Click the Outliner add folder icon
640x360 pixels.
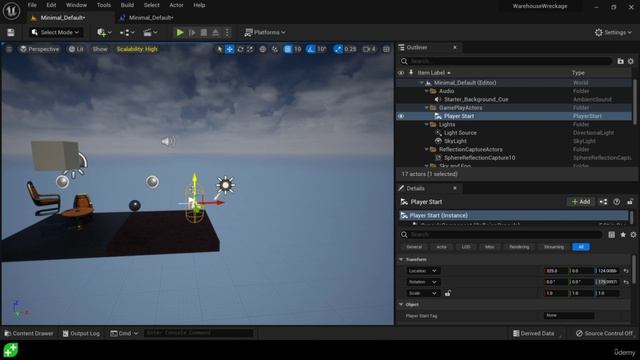click(x=620, y=61)
